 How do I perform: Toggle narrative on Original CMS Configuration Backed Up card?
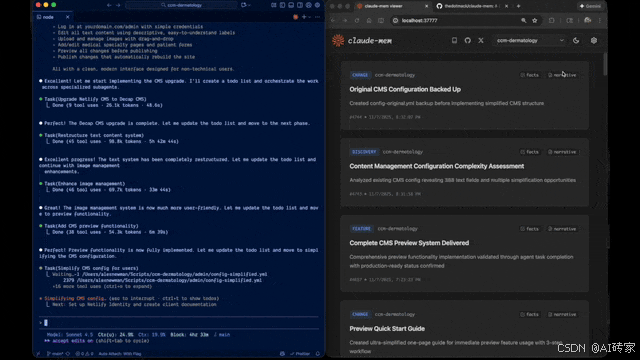click(562, 75)
